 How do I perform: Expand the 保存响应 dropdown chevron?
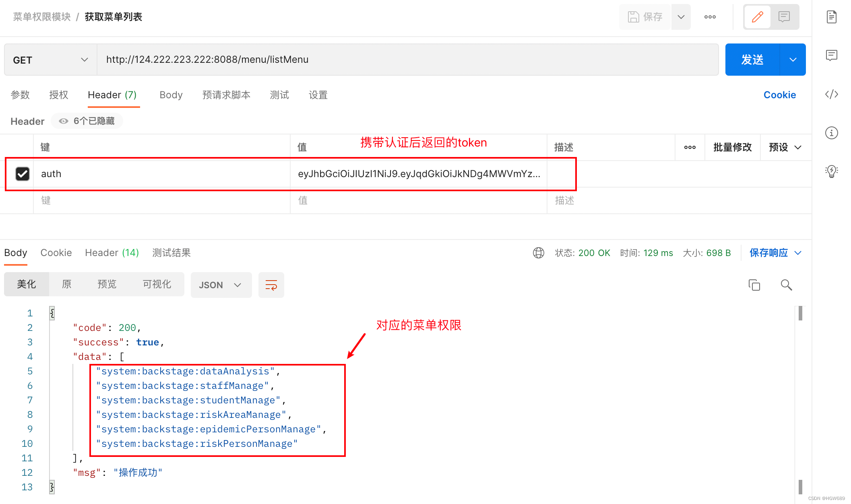pyautogui.click(x=798, y=253)
